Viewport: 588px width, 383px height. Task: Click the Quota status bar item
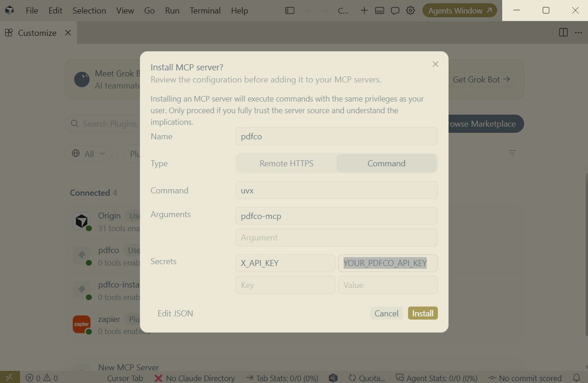coord(367,378)
